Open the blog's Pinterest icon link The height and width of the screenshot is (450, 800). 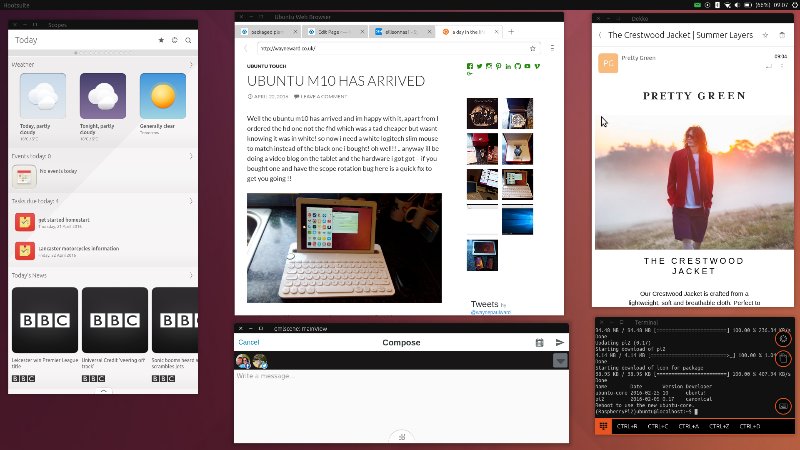[x=498, y=66]
